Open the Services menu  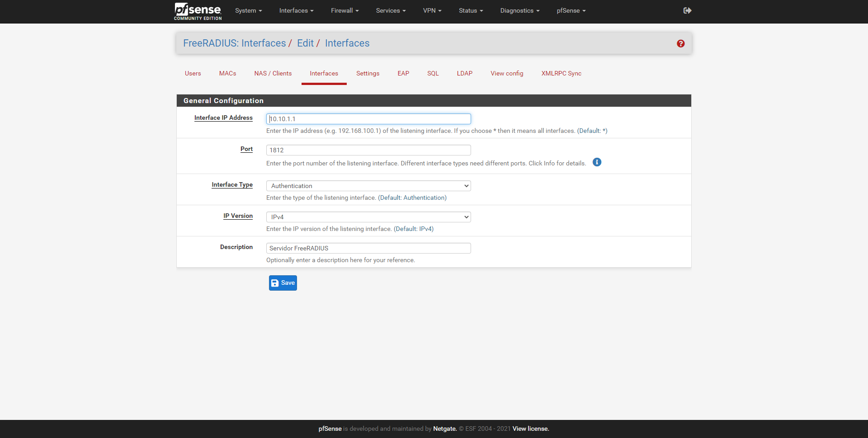tap(391, 10)
